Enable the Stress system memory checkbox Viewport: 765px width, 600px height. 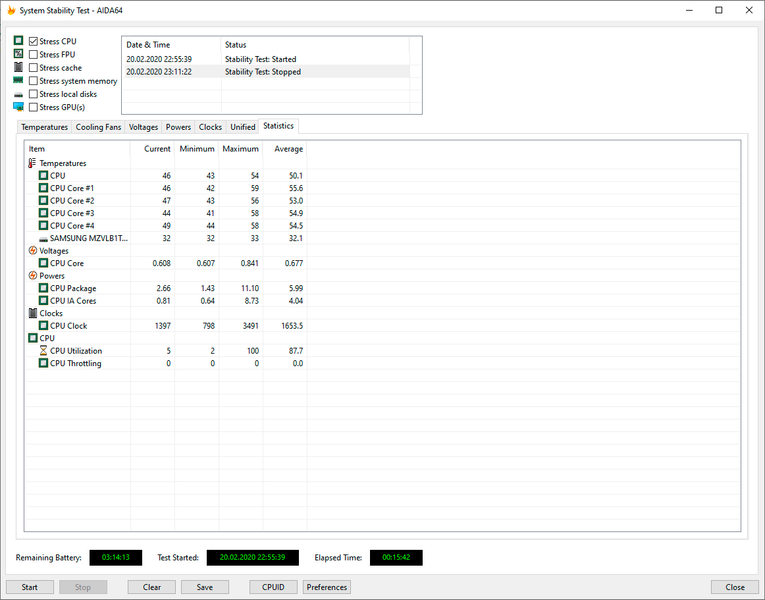click(x=33, y=80)
